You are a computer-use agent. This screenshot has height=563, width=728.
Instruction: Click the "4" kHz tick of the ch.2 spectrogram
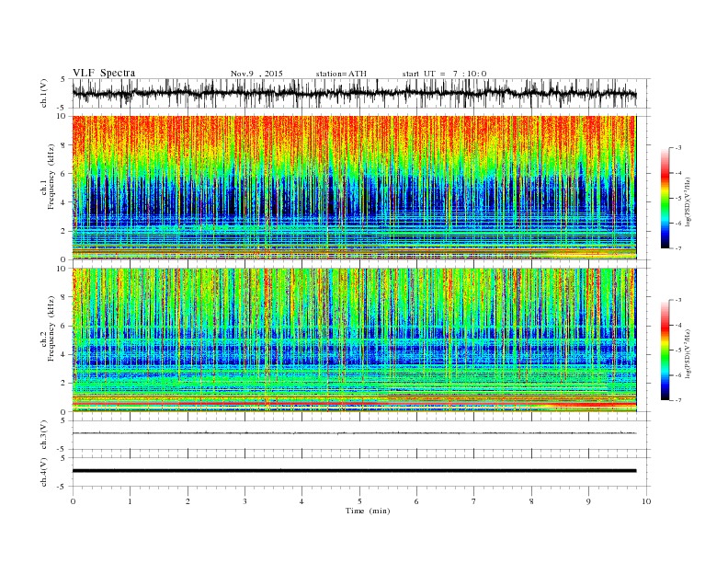coord(63,354)
